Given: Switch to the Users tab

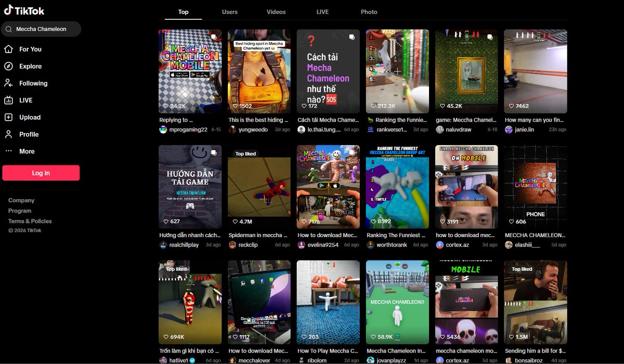Looking at the screenshot, I should 230,12.
